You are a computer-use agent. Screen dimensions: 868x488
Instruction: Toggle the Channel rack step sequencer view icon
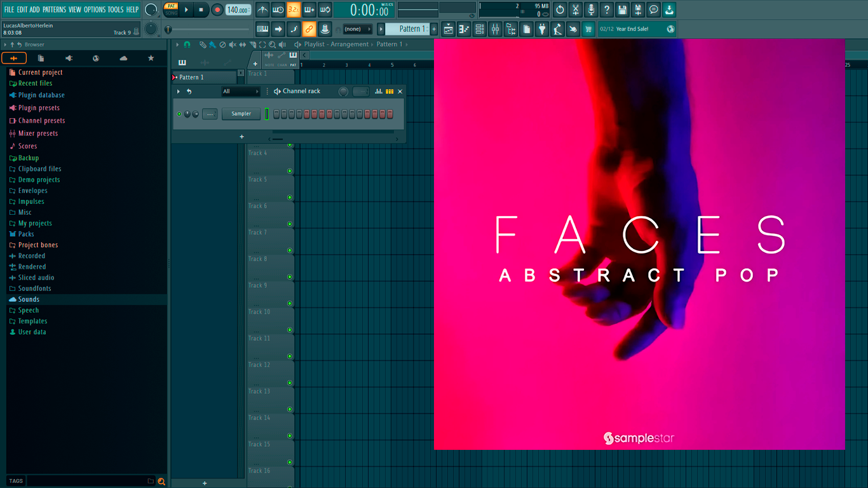click(390, 91)
